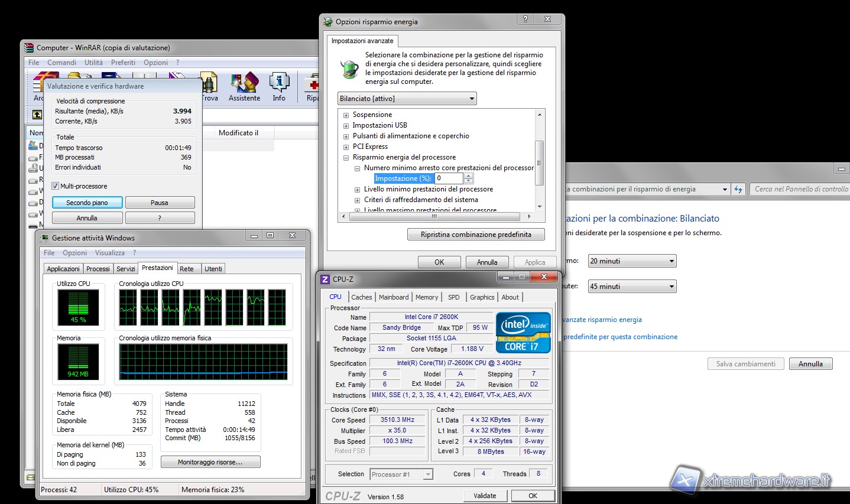The width and height of the screenshot is (850, 504).
Task: Click the Impostazione (%) value field
Action: pyautogui.click(x=449, y=178)
